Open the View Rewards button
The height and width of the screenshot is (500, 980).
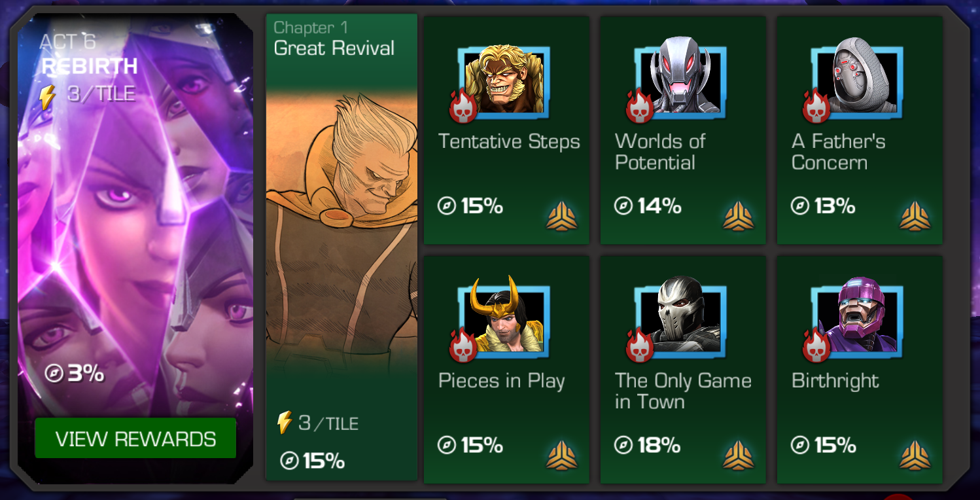135,438
